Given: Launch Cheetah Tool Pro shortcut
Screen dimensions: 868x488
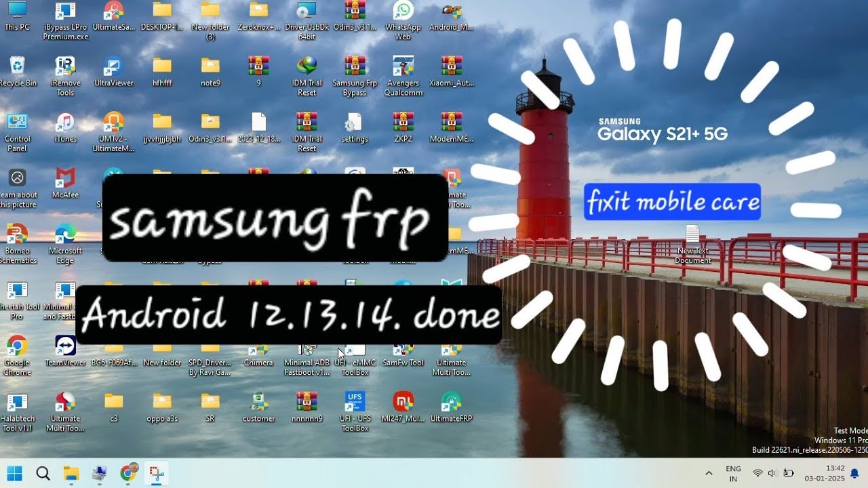Looking at the screenshot, I should (17, 300).
